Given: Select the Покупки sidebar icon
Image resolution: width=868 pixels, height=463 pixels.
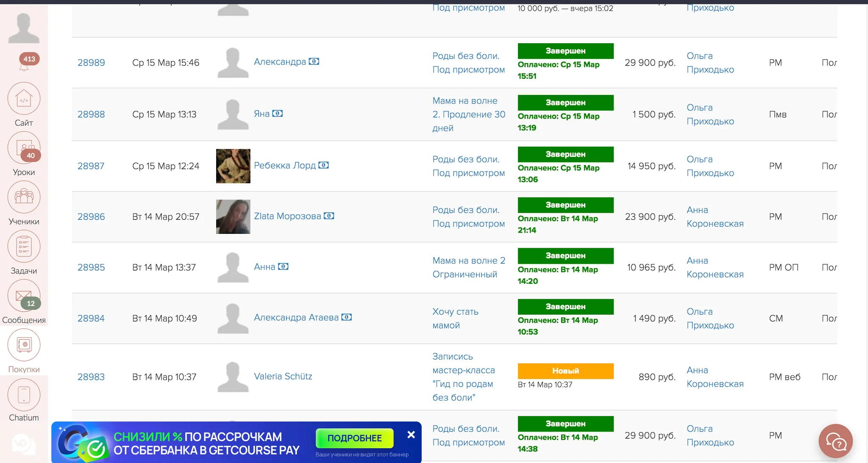Looking at the screenshot, I should coord(24,345).
